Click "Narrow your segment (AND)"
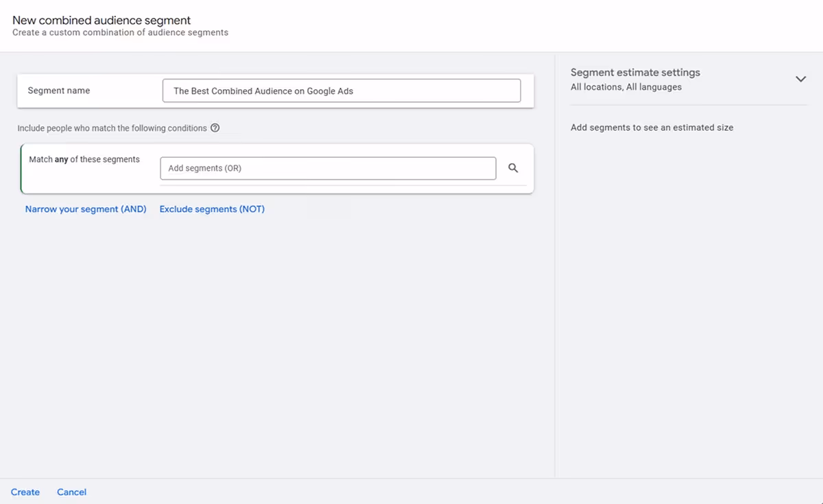The width and height of the screenshot is (823, 504). point(85,208)
